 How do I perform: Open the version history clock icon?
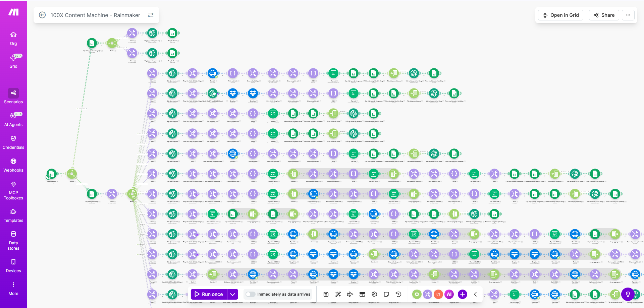click(x=398, y=294)
